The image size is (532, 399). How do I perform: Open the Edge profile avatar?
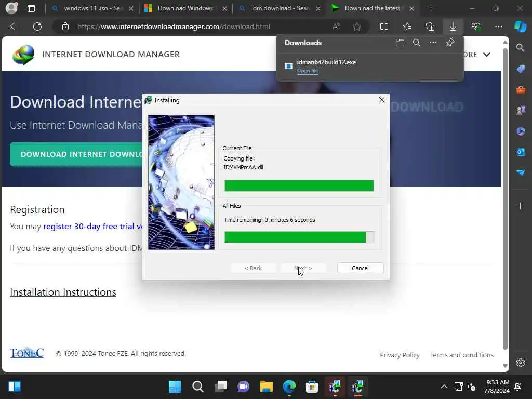(11, 8)
